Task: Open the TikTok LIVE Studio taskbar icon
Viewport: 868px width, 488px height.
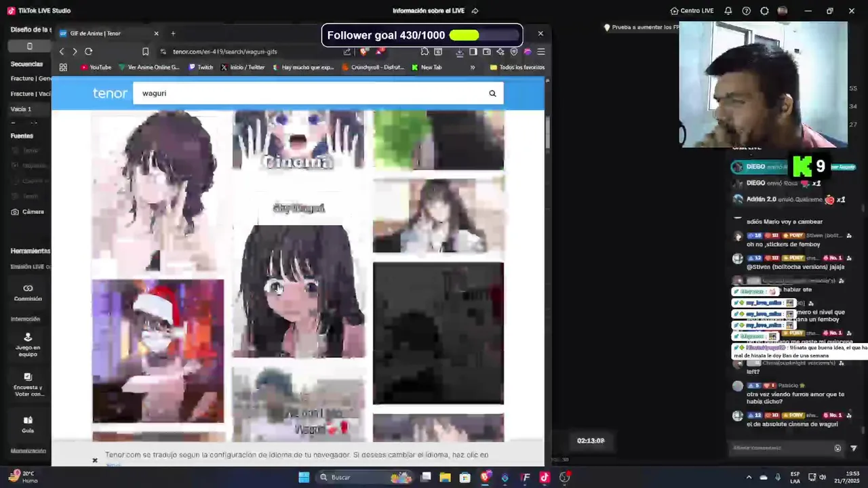Action: [x=545, y=477]
